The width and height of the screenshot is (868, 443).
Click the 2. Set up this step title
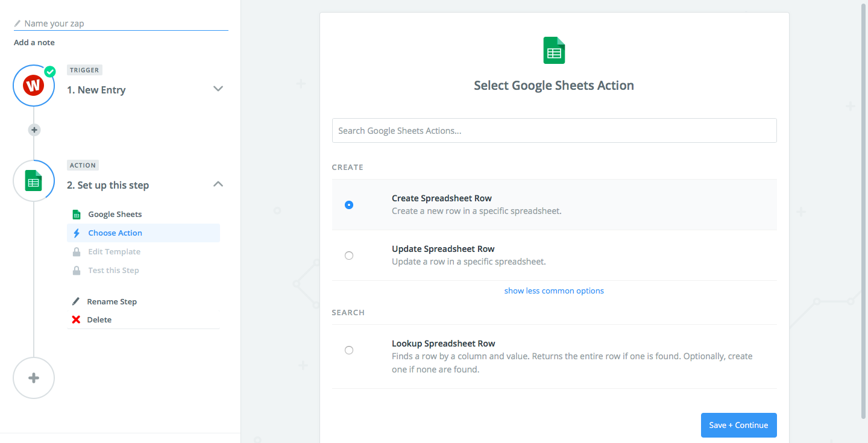108,185
